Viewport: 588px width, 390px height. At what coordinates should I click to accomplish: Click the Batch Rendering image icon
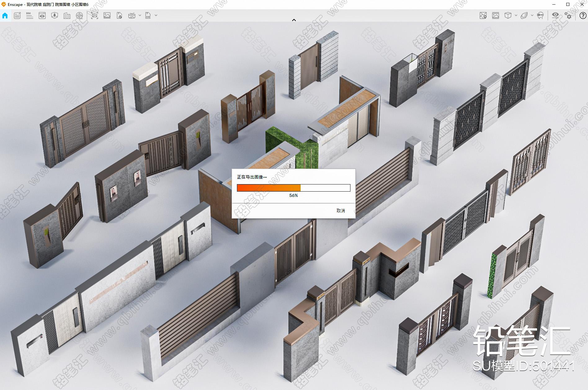pyautogui.click(x=107, y=16)
